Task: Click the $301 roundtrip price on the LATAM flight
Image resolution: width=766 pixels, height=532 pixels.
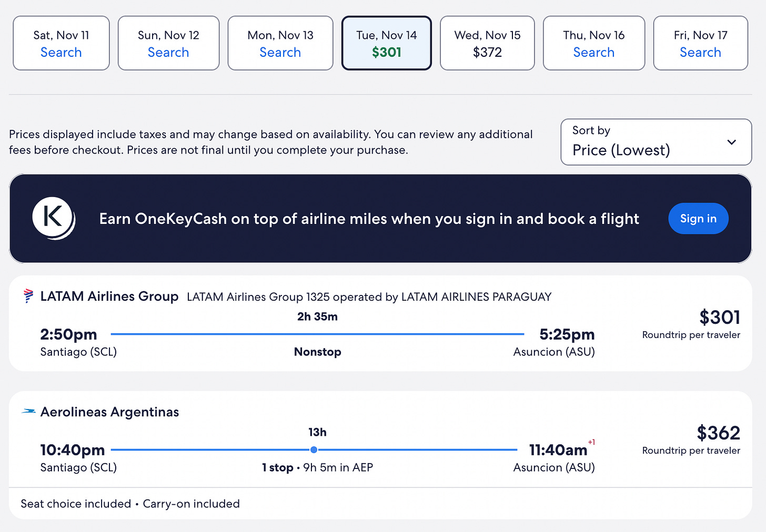Action: [x=719, y=317]
